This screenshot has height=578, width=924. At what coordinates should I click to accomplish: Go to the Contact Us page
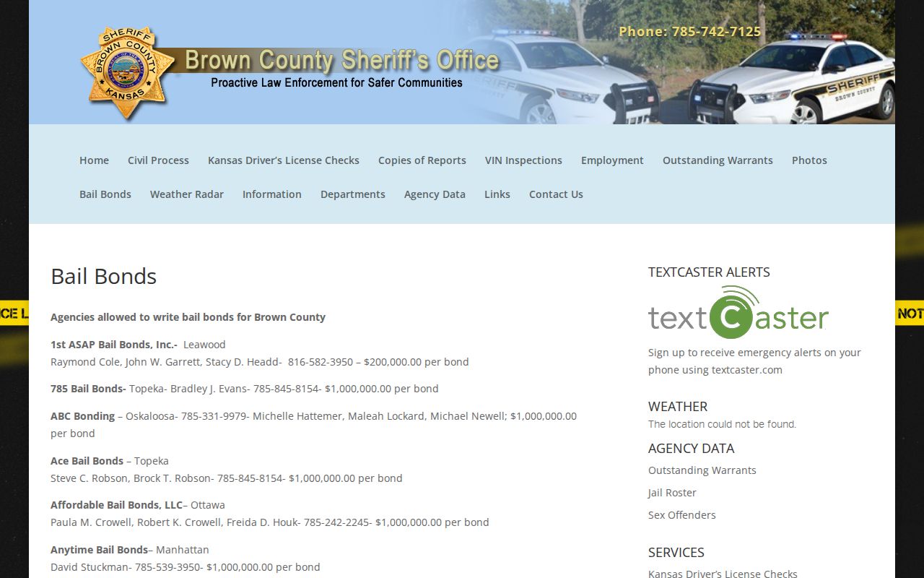[556, 194]
